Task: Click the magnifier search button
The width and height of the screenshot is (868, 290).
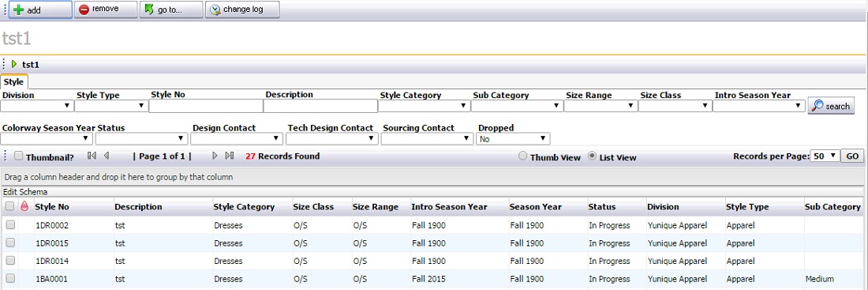Action: tap(832, 106)
